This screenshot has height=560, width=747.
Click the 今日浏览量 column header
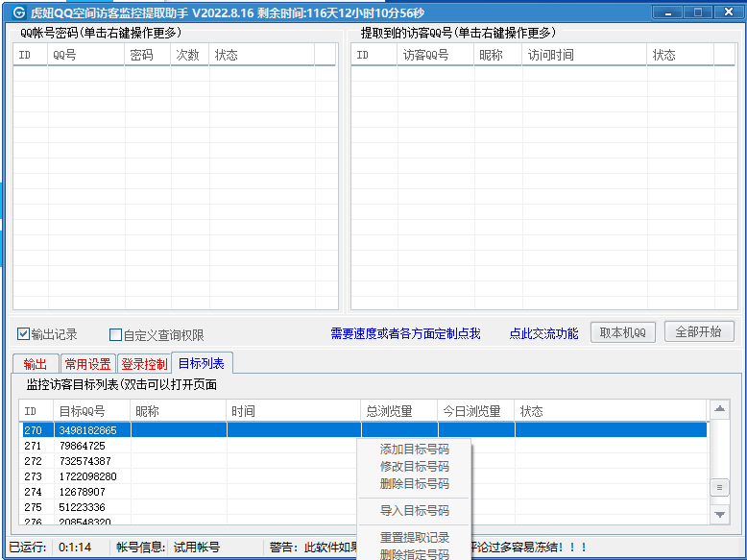476,411
